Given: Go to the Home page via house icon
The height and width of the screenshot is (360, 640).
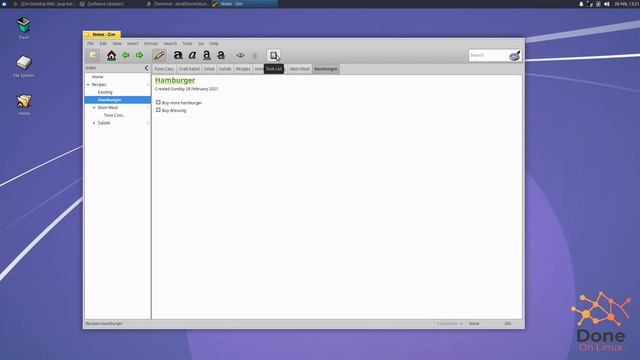Looking at the screenshot, I should tap(111, 55).
